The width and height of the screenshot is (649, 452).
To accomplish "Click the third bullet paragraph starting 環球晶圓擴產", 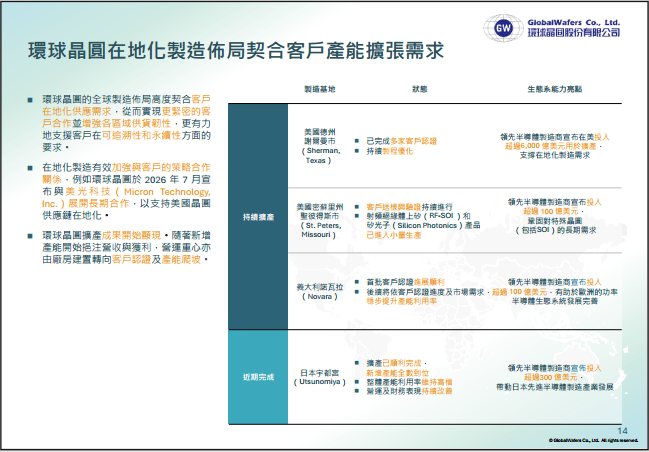I will click(x=126, y=248).
